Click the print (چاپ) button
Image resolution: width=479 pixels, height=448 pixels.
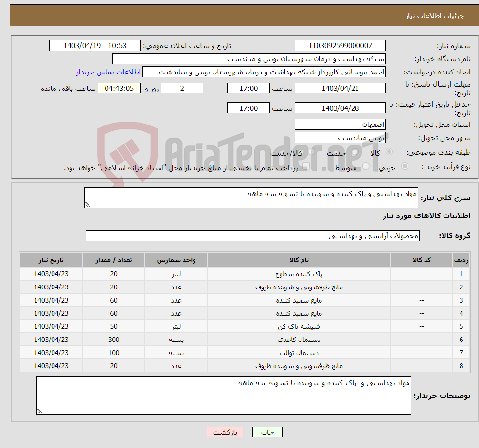267,432
